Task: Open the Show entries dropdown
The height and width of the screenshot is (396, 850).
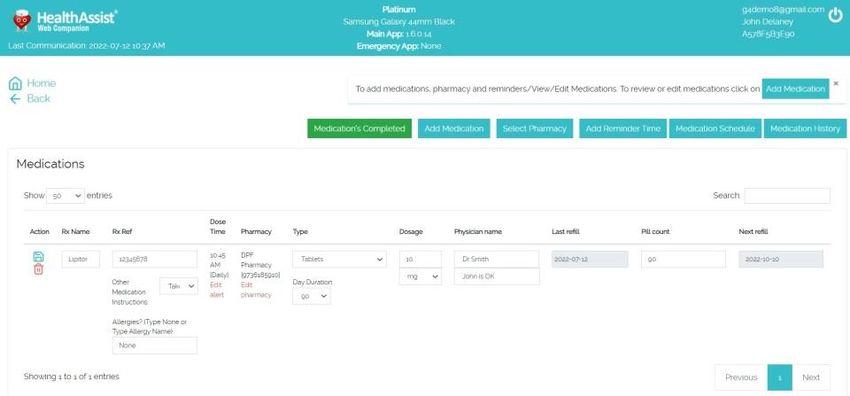Action: [66, 196]
